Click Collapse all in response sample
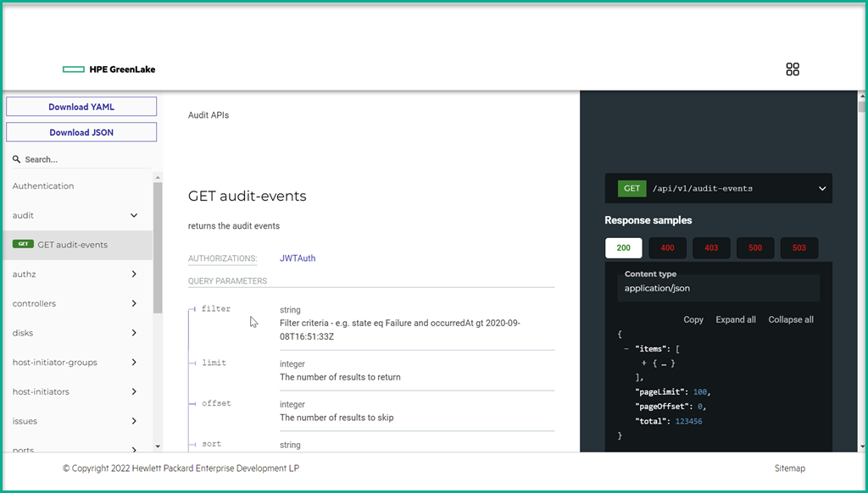 [x=791, y=319]
